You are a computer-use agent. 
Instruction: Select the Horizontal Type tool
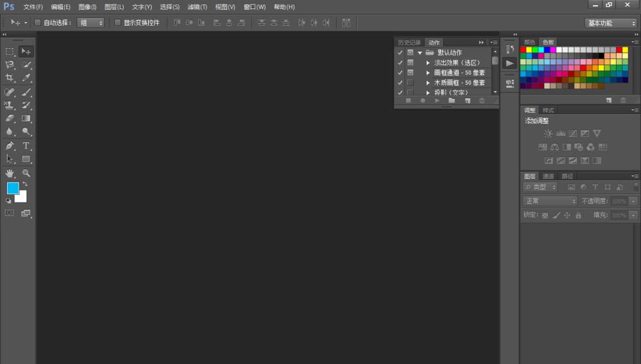[26, 145]
